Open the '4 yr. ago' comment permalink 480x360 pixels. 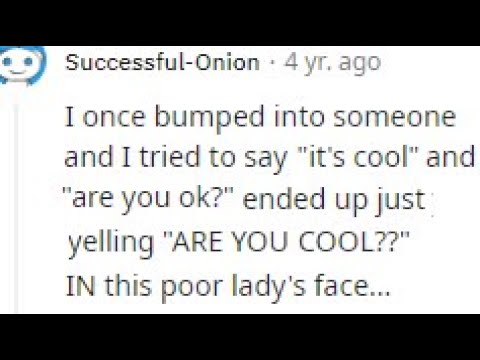tap(332, 62)
